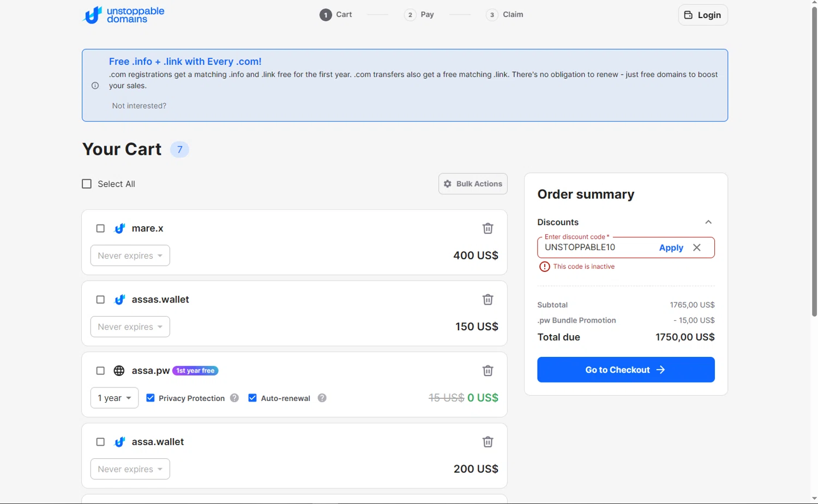Image resolution: width=818 pixels, height=504 pixels.
Task: Click the mare.x domain logo icon
Action: 119,228
